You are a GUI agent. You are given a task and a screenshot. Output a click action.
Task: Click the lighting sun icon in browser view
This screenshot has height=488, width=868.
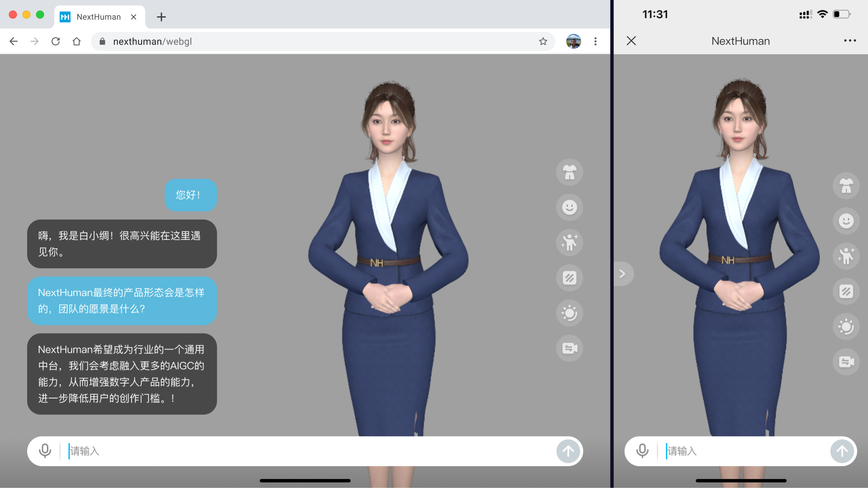coord(570,313)
